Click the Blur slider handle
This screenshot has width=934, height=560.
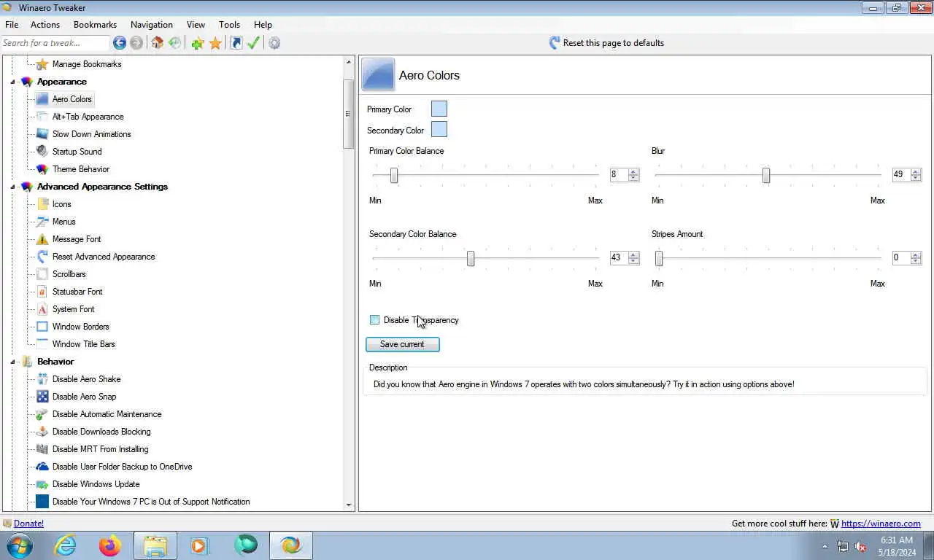point(766,176)
